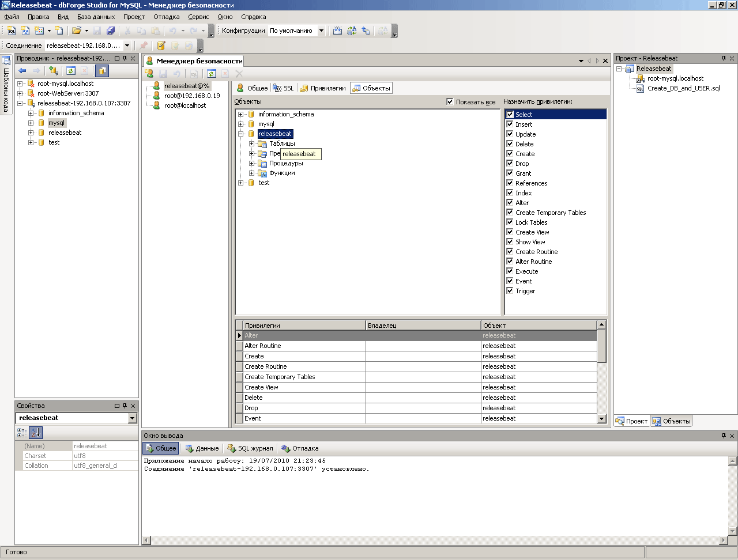
Task: Click the back arrow in Проводник panel
Action: click(22, 71)
